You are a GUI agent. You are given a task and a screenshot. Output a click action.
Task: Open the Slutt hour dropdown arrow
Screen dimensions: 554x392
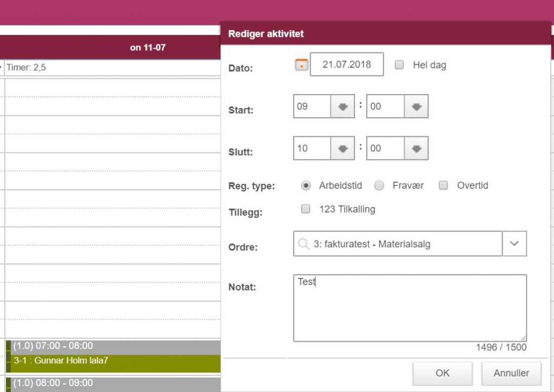pos(342,148)
